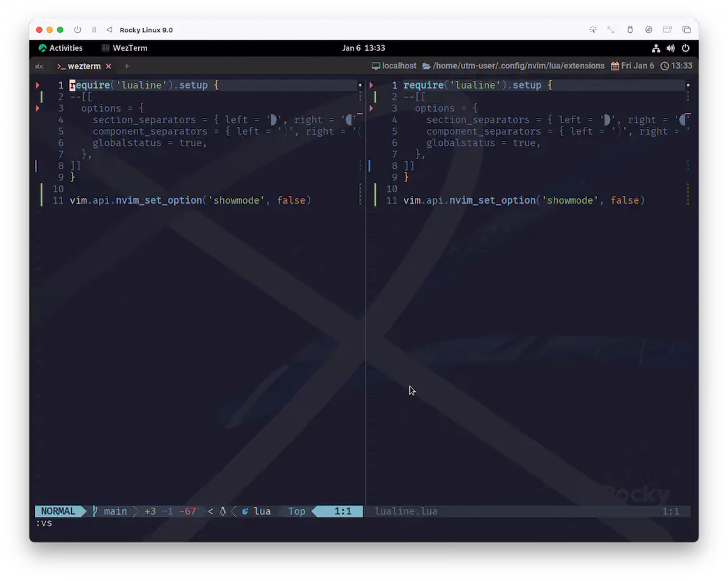Toggle fold marker at line 1, right pane
The image size is (728, 581).
click(x=372, y=85)
